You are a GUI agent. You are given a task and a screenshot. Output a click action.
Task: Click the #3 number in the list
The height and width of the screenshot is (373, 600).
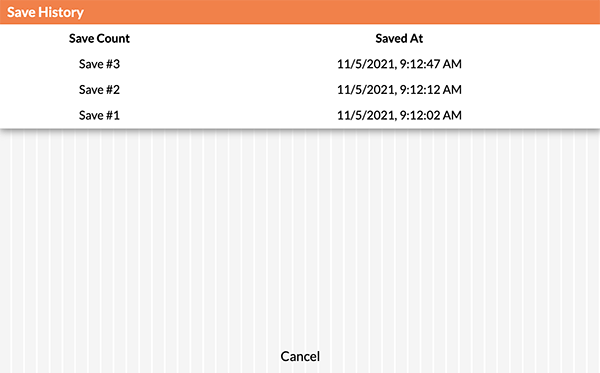[113, 64]
